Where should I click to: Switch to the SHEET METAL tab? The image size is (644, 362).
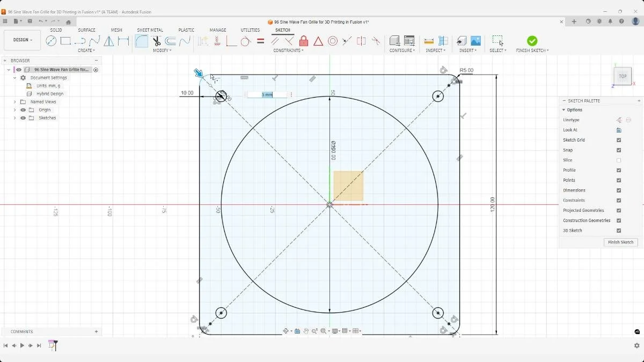click(150, 30)
